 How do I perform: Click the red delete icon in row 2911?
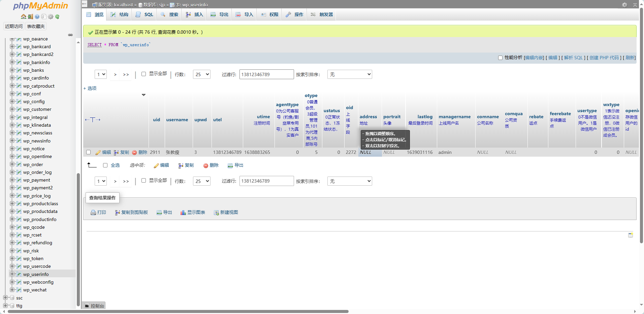pos(134,153)
